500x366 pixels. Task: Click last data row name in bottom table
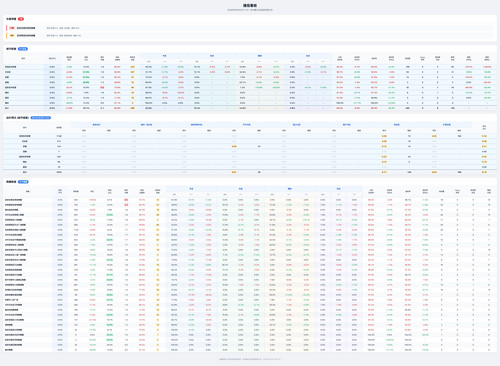[9, 350]
